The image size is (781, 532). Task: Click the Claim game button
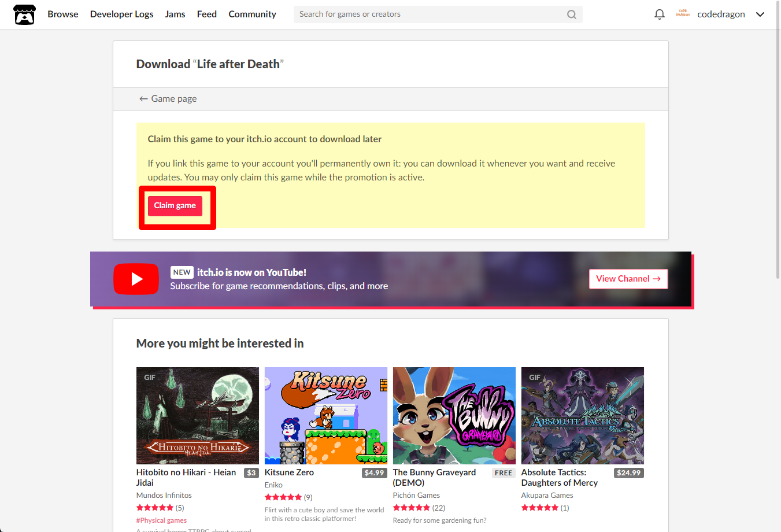click(x=175, y=206)
